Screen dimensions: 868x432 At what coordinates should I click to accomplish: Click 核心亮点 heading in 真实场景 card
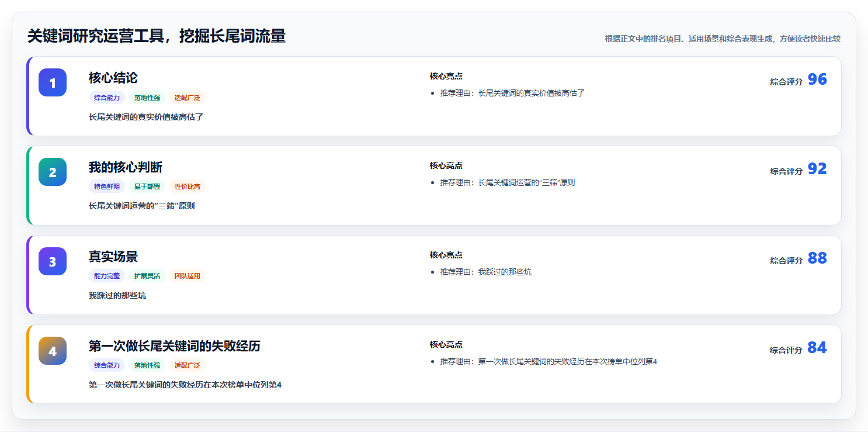click(446, 255)
